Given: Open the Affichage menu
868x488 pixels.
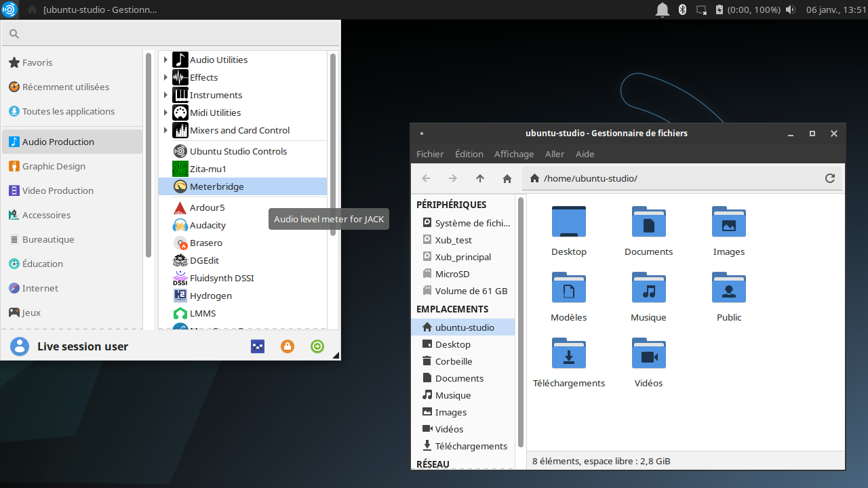Looking at the screenshot, I should [513, 154].
